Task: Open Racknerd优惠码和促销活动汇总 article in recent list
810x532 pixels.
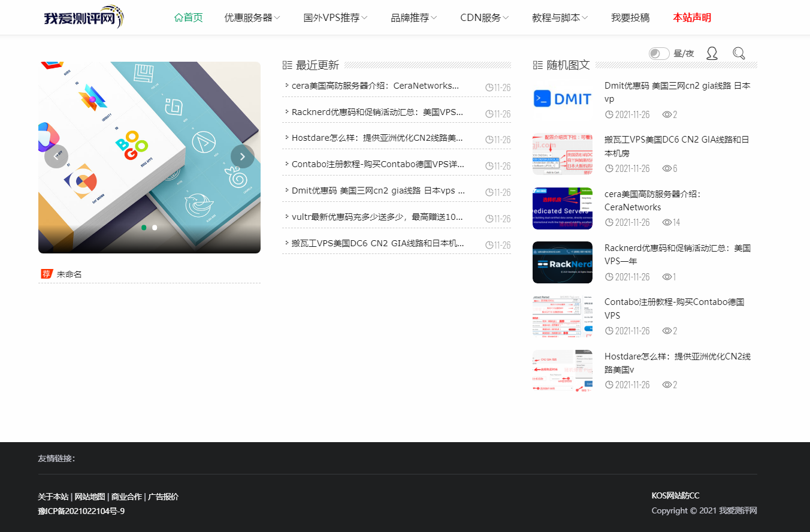Action: pos(377,112)
